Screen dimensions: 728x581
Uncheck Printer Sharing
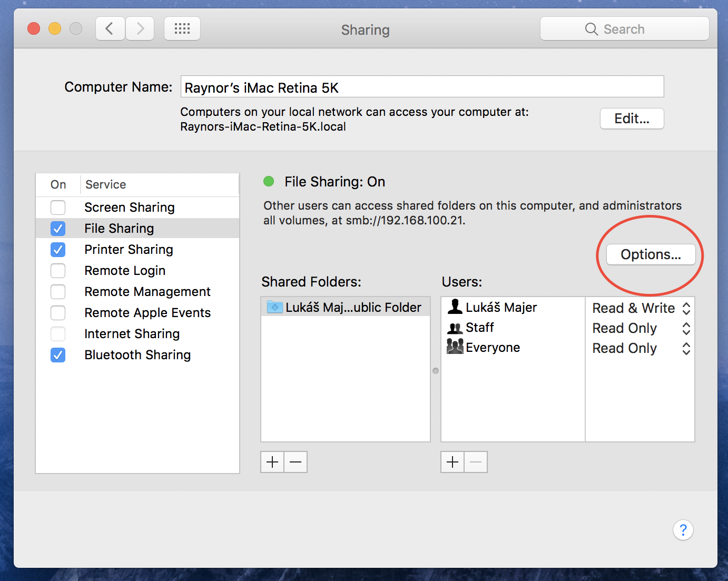[58, 250]
